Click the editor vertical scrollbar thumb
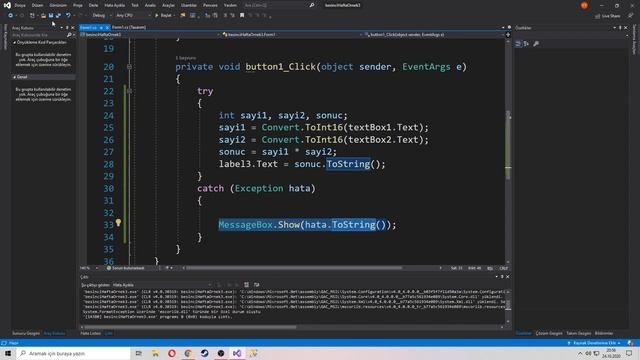 pyautogui.click(x=508, y=145)
